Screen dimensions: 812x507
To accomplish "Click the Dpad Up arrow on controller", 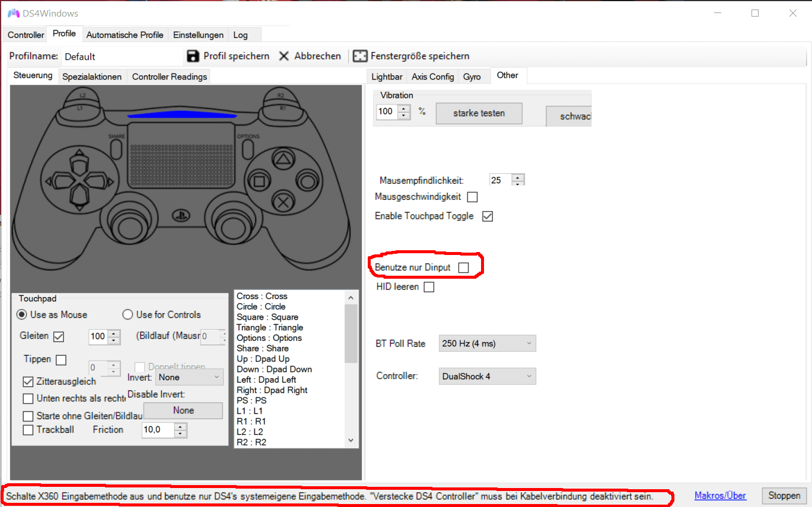I will click(x=78, y=161).
